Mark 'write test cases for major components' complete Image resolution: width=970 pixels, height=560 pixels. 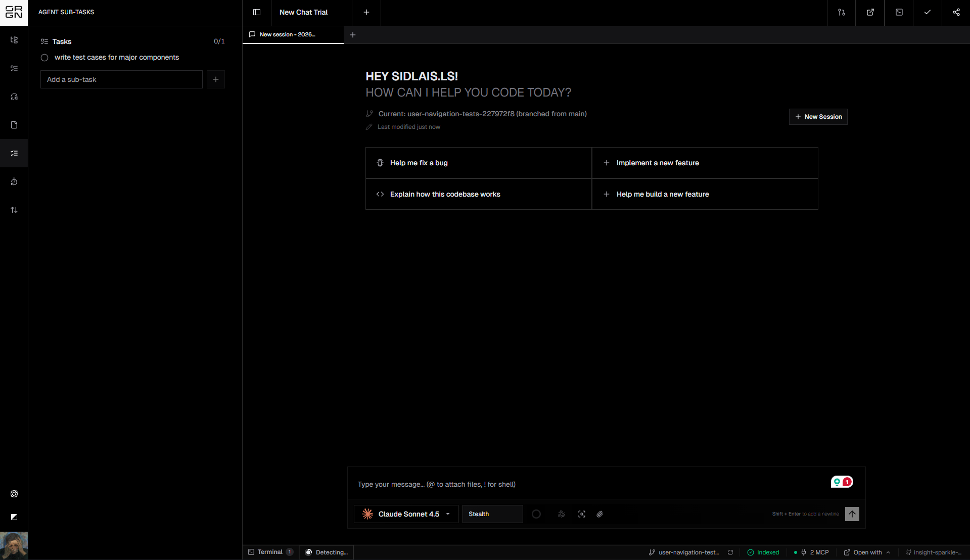tap(44, 58)
